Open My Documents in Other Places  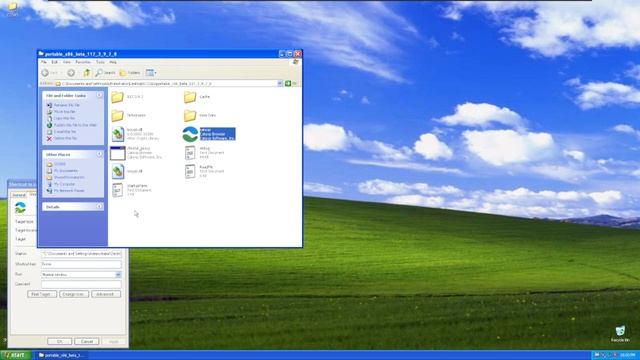pos(62,171)
